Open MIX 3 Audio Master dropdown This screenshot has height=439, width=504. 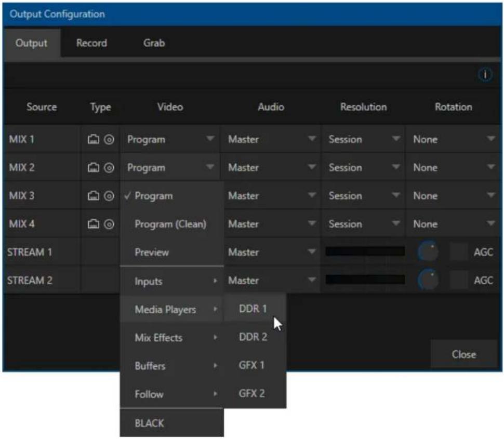click(272, 196)
